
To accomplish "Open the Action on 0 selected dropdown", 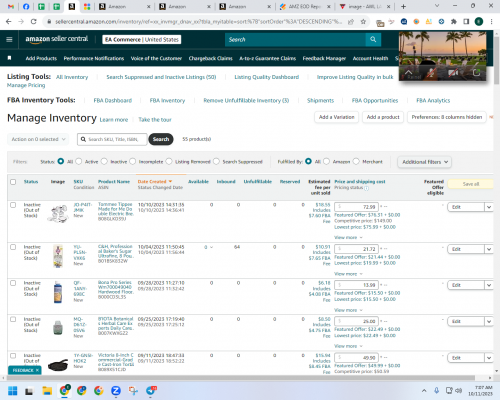I will (x=38, y=139).
